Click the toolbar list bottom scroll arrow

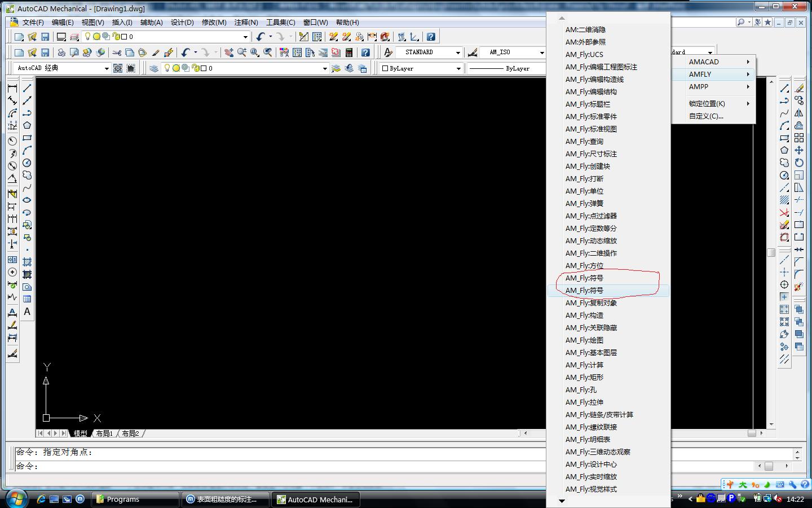coord(562,501)
